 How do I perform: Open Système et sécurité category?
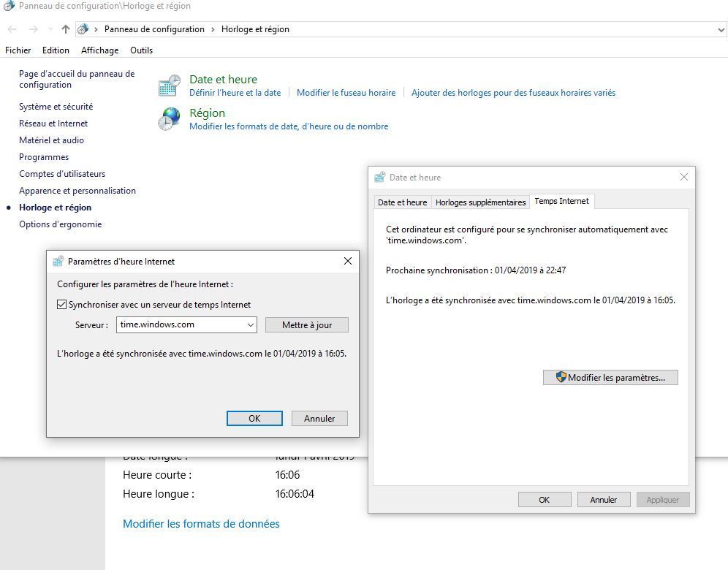pos(56,107)
